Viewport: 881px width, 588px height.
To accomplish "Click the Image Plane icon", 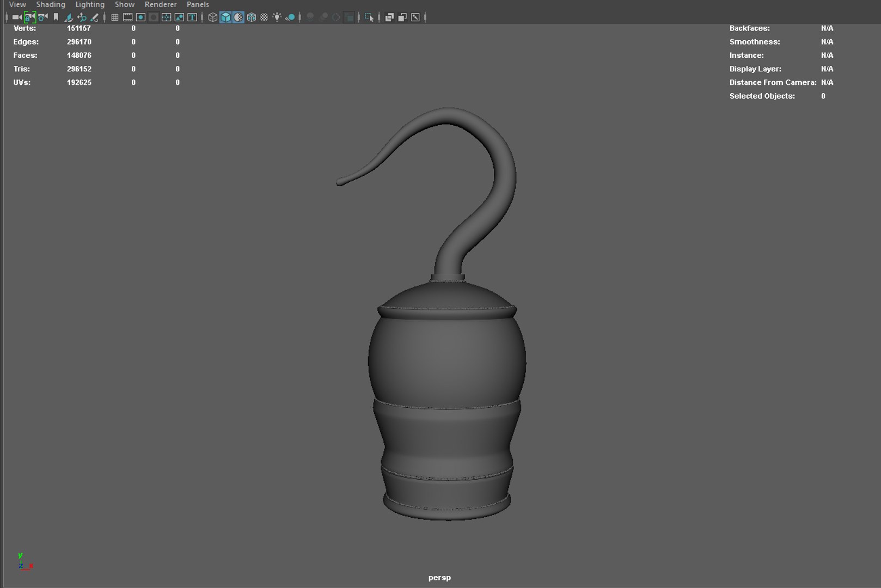I will [x=69, y=17].
